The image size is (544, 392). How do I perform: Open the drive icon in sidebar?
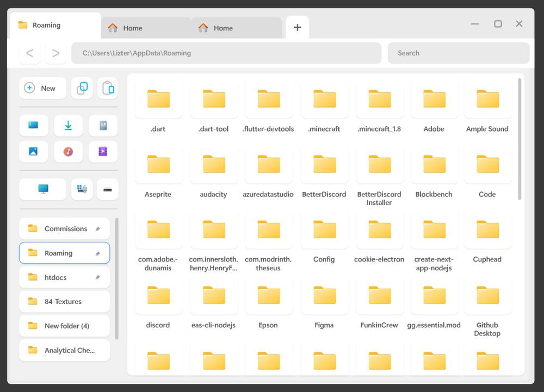coord(108,189)
